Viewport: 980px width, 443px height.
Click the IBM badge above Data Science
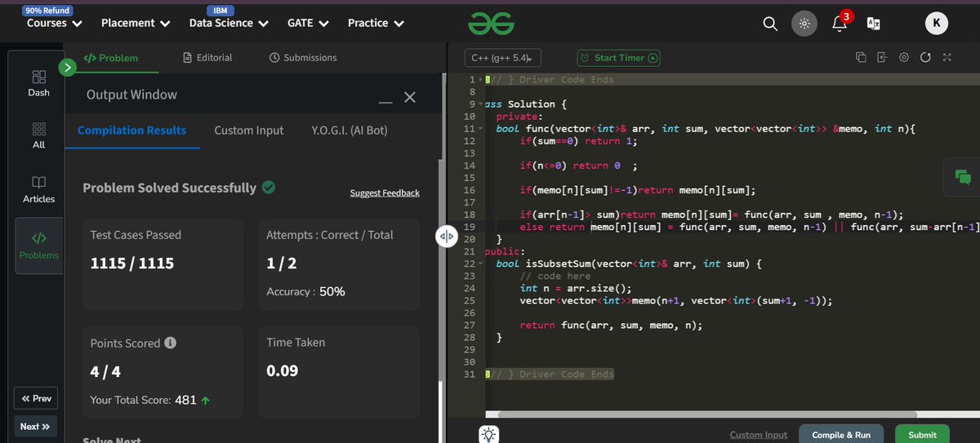(220, 11)
